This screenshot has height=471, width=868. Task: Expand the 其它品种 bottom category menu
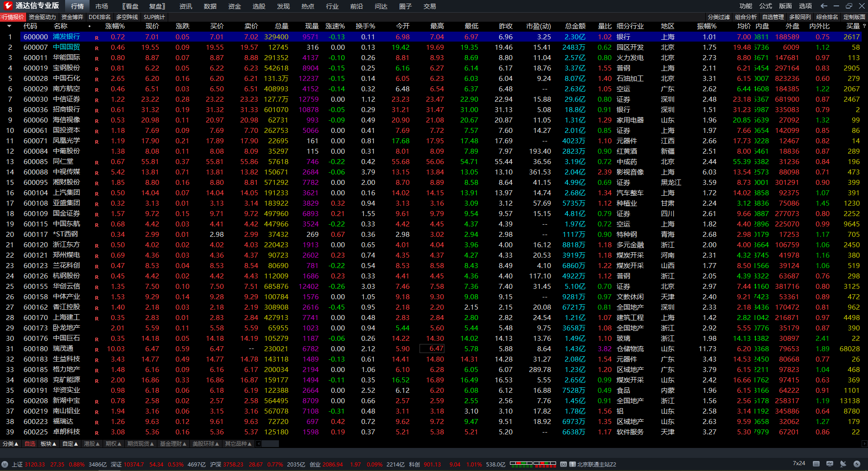pyautogui.click(x=238, y=444)
